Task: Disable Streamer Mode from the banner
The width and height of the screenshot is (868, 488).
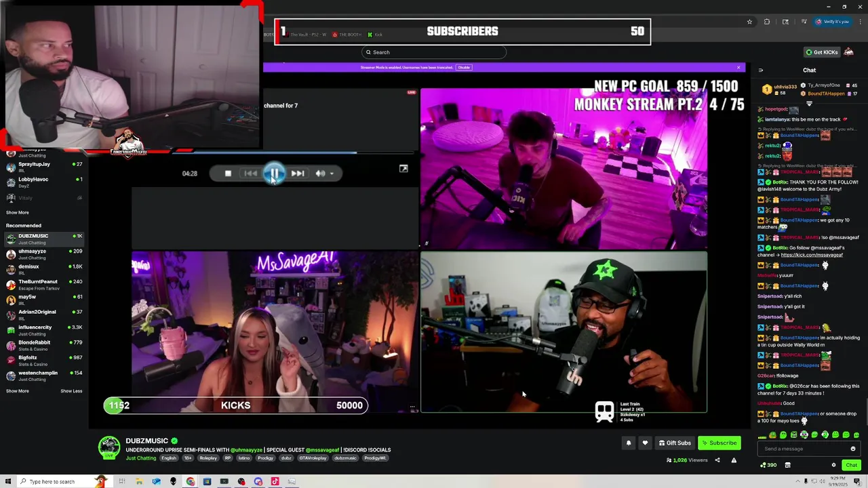Action: (464, 67)
